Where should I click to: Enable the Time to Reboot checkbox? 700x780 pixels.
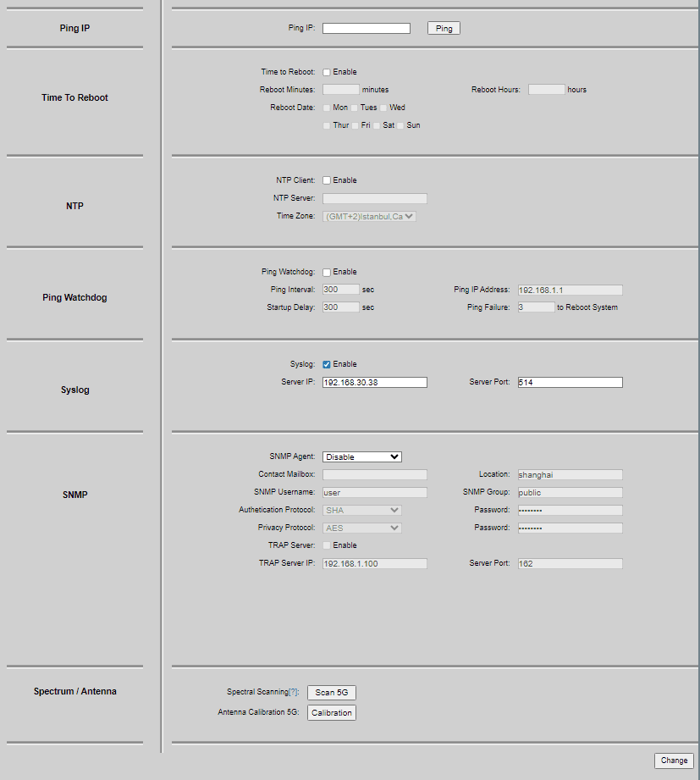[327, 72]
